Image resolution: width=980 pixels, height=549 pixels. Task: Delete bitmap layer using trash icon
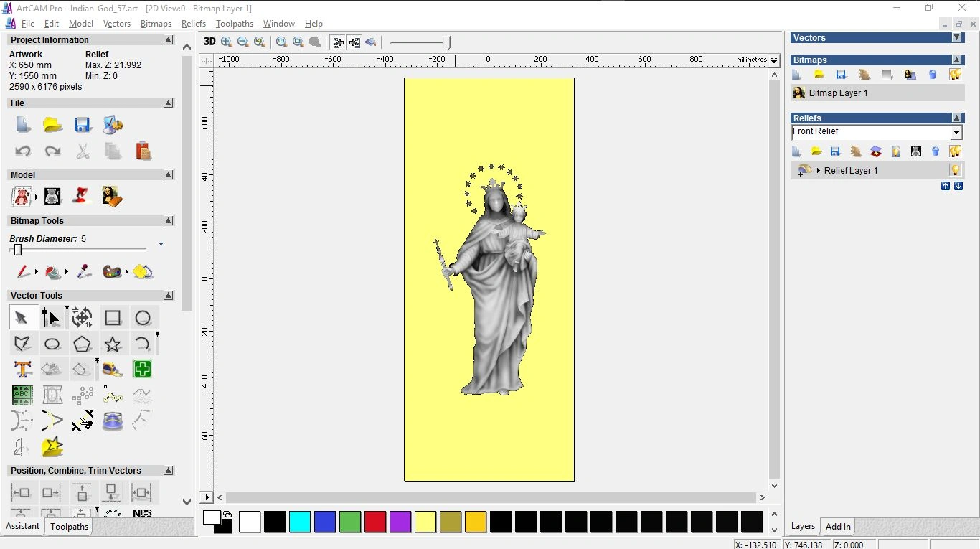pos(933,75)
